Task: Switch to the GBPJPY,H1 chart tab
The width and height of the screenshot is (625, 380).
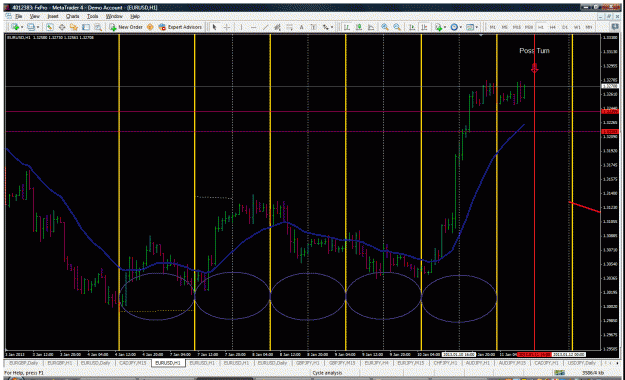Action: (307, 363)
